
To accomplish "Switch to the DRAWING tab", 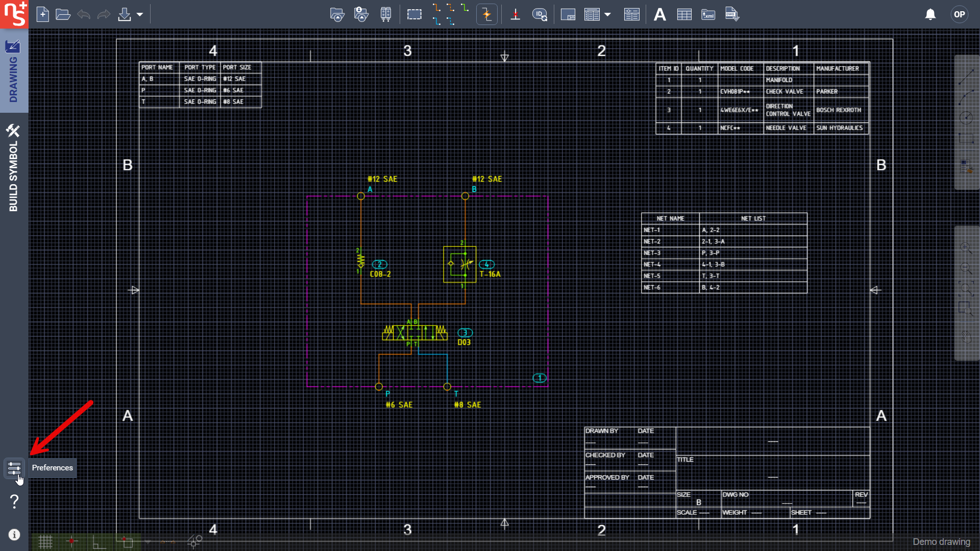I will click(13, 71).
